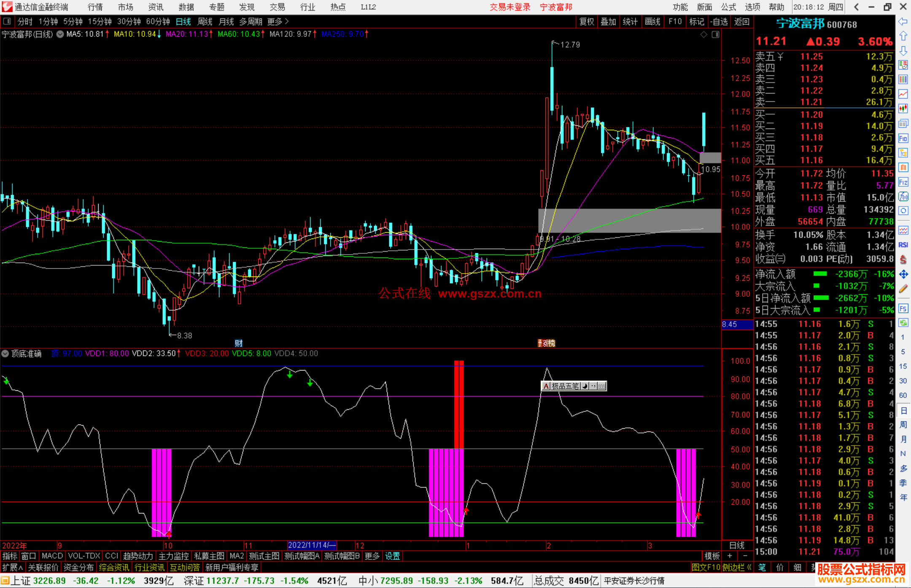Image resolution: width=911 pixels, height=588 pixels.
Task: Switch to the 周线 weekly period tab
Action: point(205,21)
